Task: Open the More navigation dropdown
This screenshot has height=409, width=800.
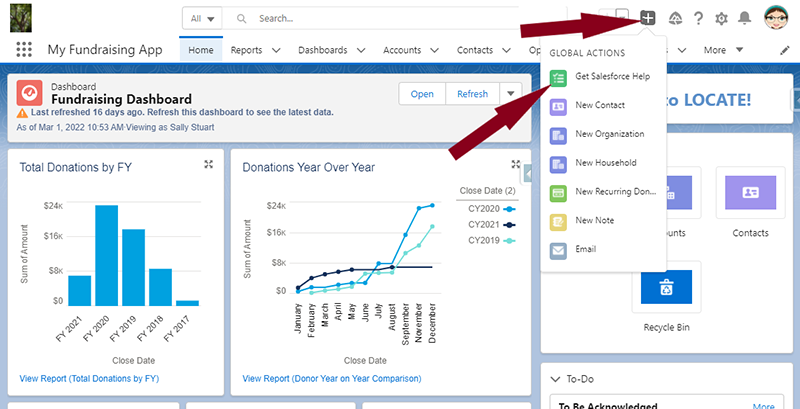Action: click(x=723, y=50)
